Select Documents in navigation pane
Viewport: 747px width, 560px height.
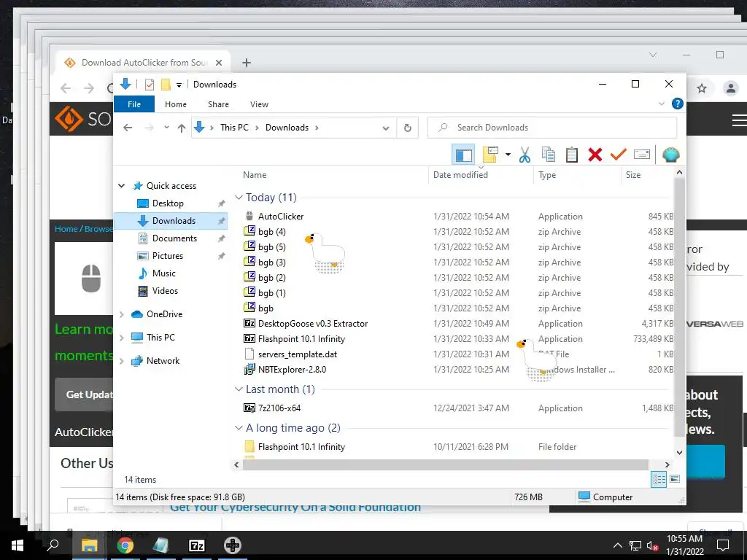point(174,238)
